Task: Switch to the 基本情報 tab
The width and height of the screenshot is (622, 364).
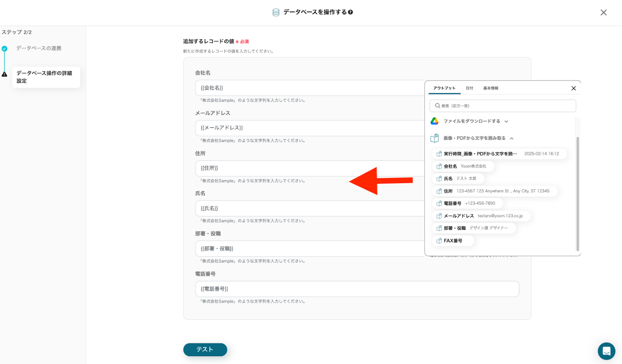Action: point(491,88)
